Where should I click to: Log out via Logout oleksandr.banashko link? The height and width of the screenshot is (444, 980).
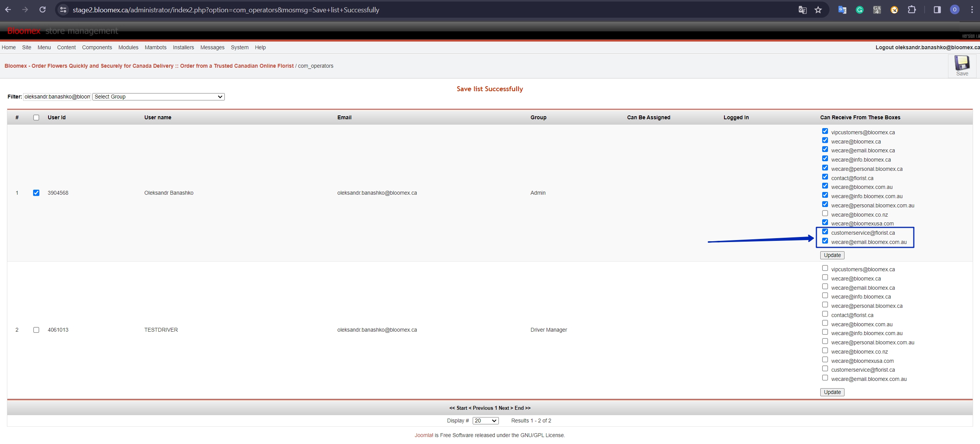(x=928, y=47)
